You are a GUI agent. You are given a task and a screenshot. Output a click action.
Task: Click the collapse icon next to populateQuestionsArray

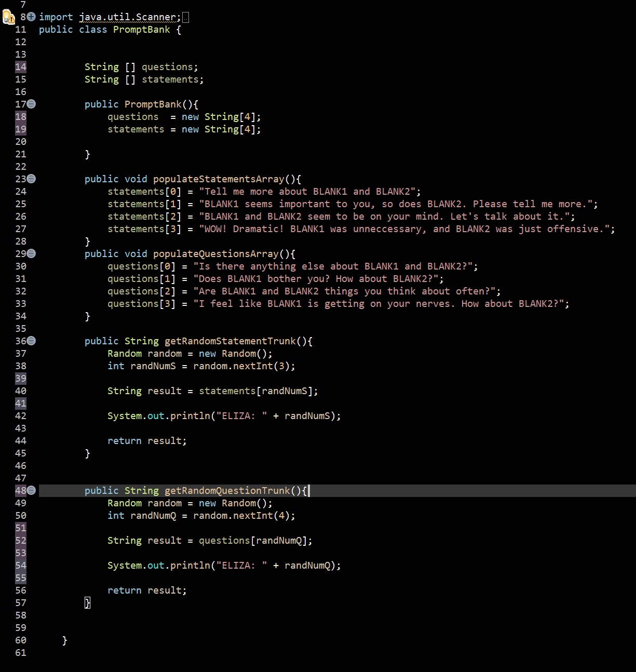pos(30,253)
